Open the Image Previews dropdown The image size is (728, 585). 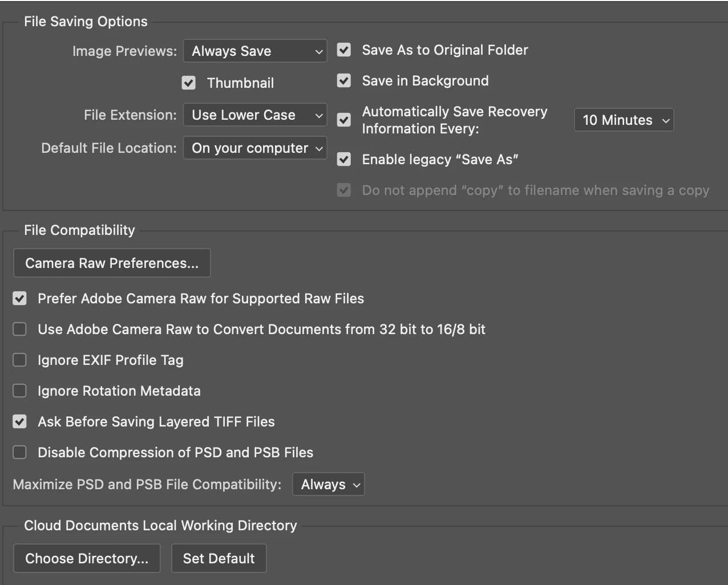tap(255, 51)
